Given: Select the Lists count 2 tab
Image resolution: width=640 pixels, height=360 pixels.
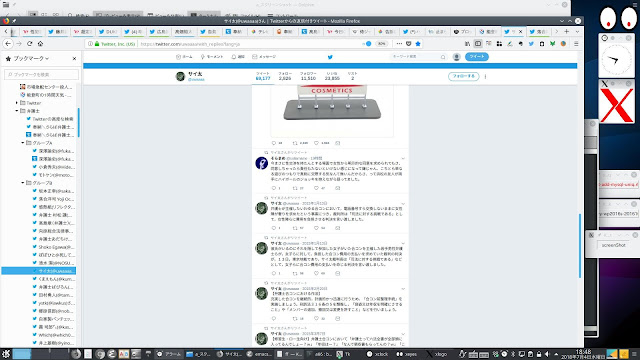Looking at the screenshot, I should pos(353,76).
